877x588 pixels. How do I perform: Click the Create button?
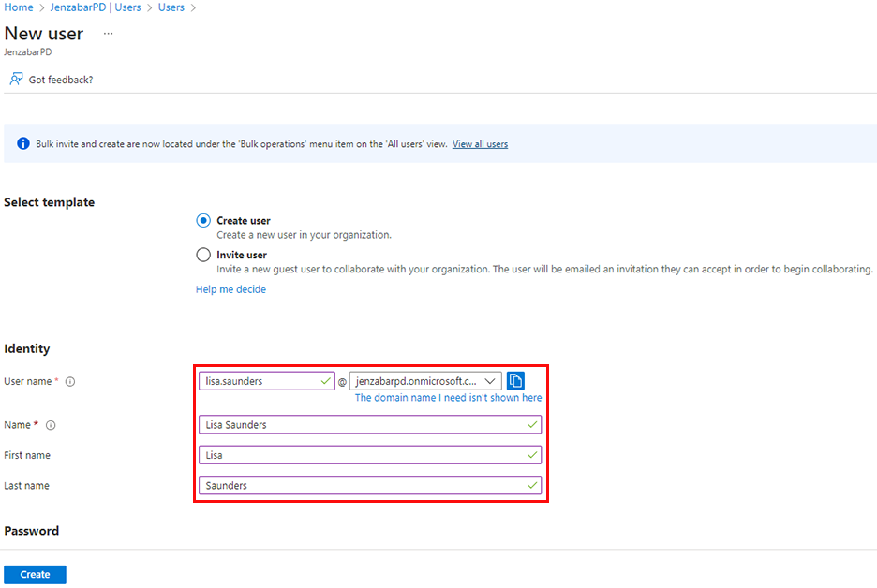tap(35, 574)
